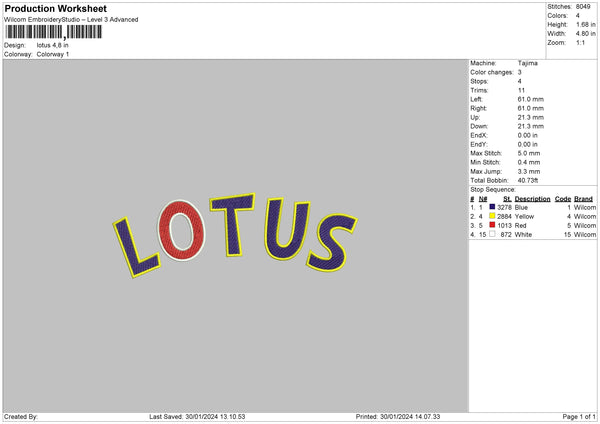This screenshot has width=600, height=424.
Task: Click the Machine value Tajima
Action: 528,63
